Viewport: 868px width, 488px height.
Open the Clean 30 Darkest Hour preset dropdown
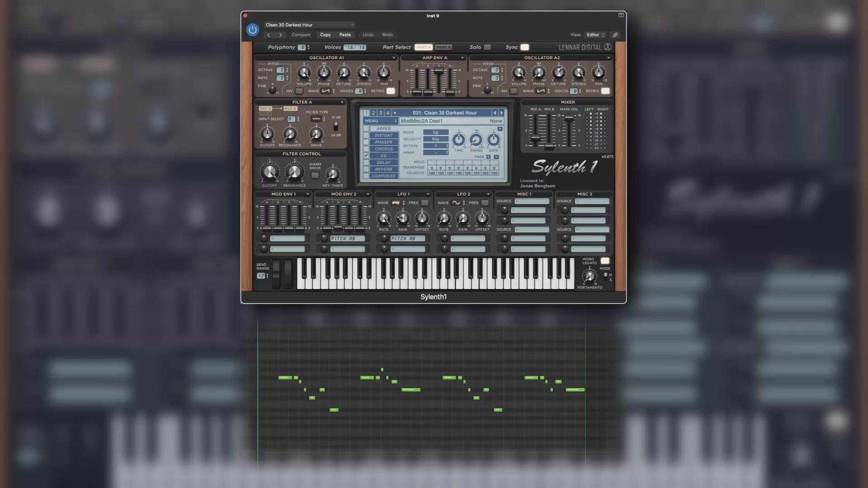click(309, 25)
